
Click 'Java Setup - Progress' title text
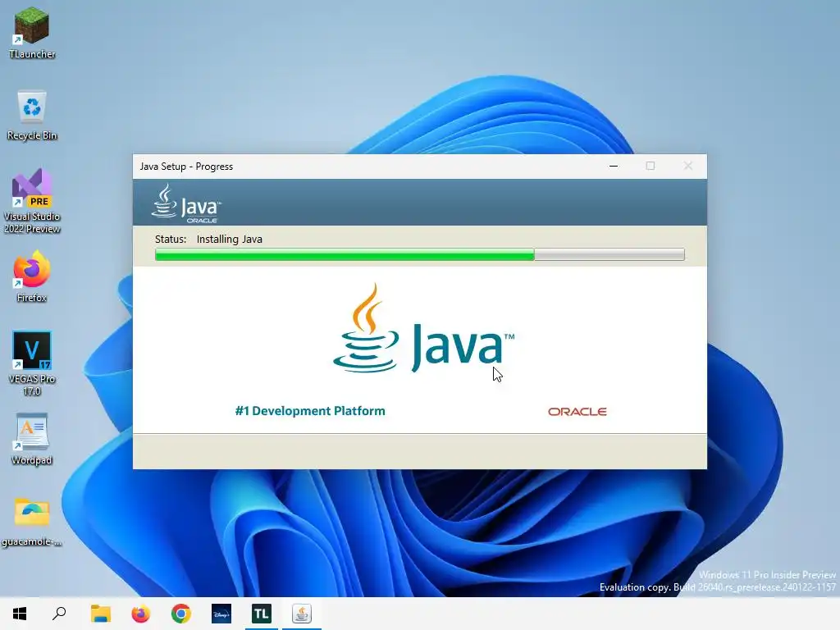(x=186, y=167)
